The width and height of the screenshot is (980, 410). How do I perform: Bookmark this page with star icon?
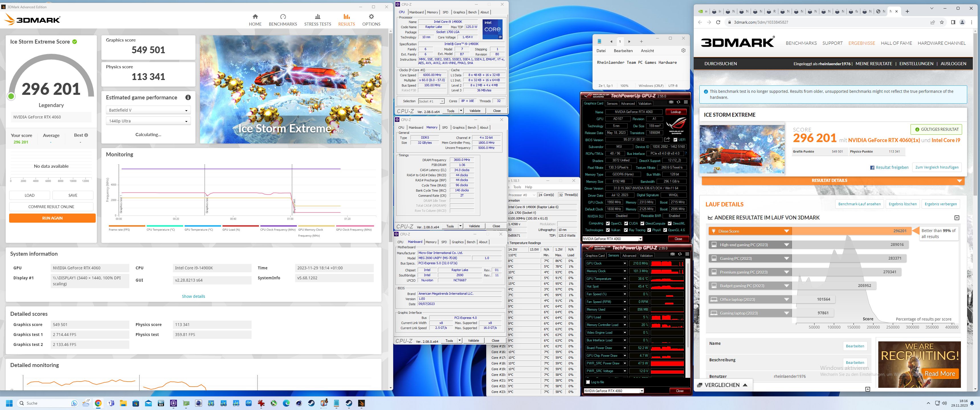(x=942, y=22)
